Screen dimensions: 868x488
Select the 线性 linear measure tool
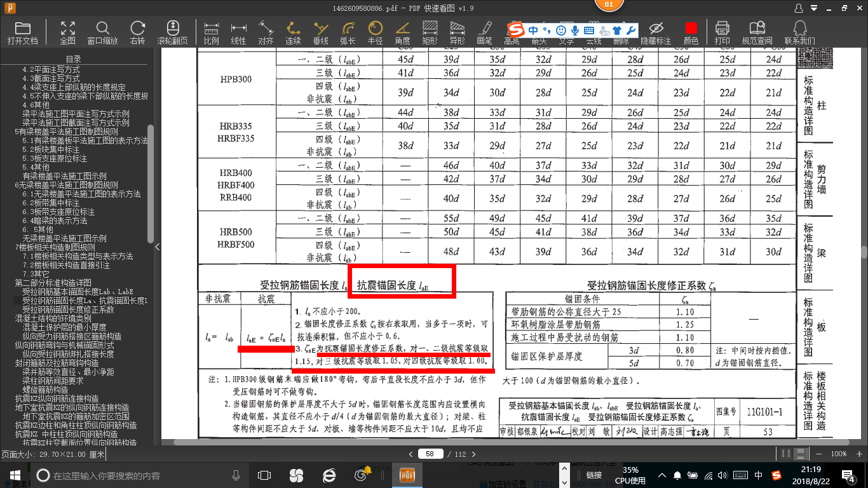(238, 33)
